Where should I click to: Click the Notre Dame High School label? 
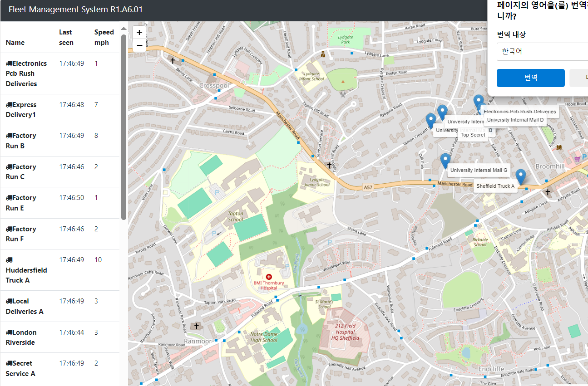click(264, 337)
